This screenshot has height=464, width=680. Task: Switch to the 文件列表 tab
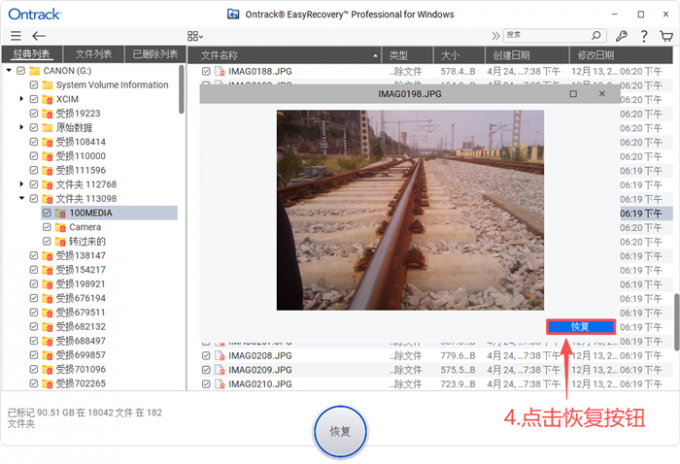pos(93,54)
